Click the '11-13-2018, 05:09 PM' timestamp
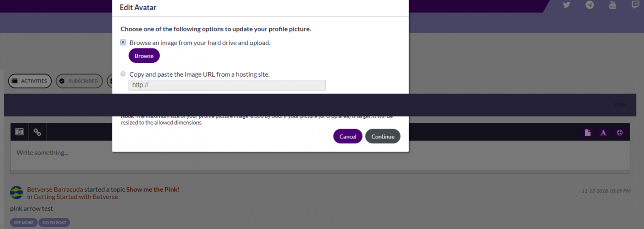 coord(606,191)
